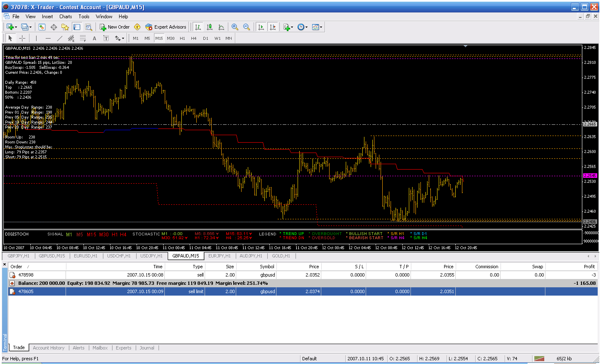Open the Charts menu
This screenshot has height=364, width=601.
(x=66, y=17)
